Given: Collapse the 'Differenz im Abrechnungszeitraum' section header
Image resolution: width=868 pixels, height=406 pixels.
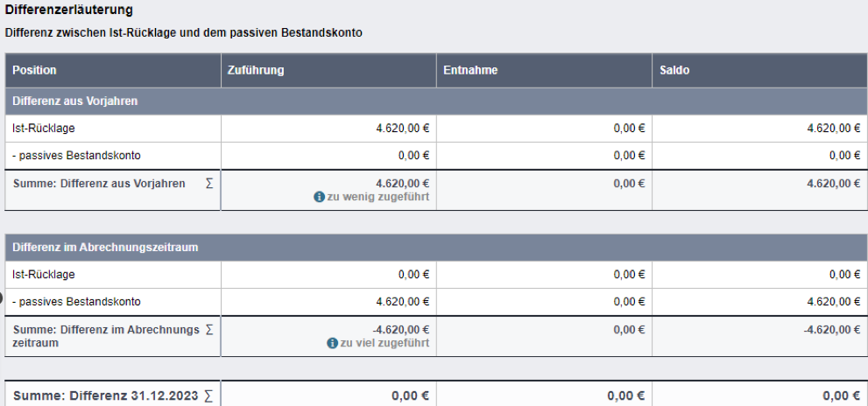Looking at the screenshot, I should click(x=436, y=248).
